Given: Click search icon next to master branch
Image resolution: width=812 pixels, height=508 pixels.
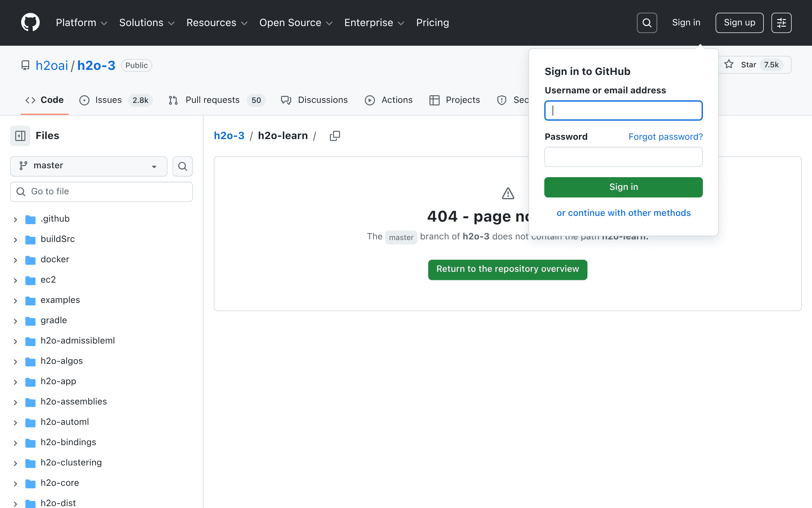Looking at the screenshot, I should [182, 166].
